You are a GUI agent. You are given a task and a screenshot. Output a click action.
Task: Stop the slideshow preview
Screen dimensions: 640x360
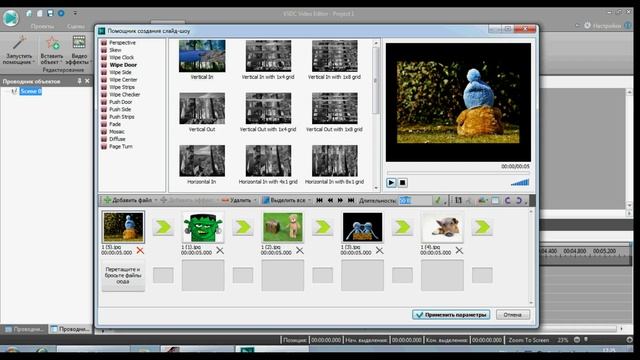(402, 182)
